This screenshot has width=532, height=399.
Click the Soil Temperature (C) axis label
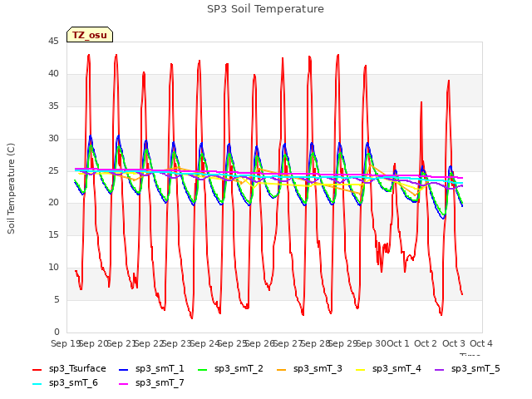11,189
